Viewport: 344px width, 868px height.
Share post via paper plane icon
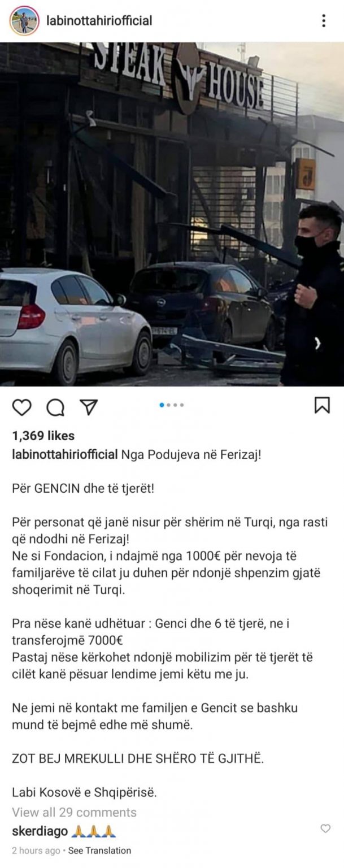[88, 407]
